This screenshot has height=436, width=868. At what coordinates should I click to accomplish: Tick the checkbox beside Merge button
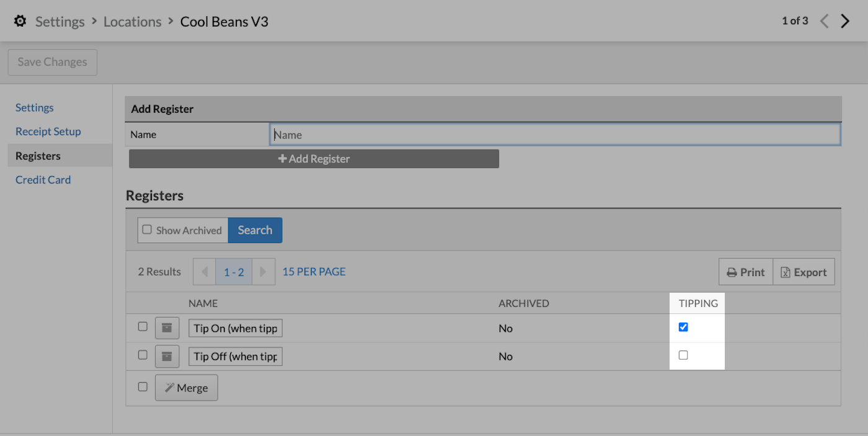click(143, 386)
